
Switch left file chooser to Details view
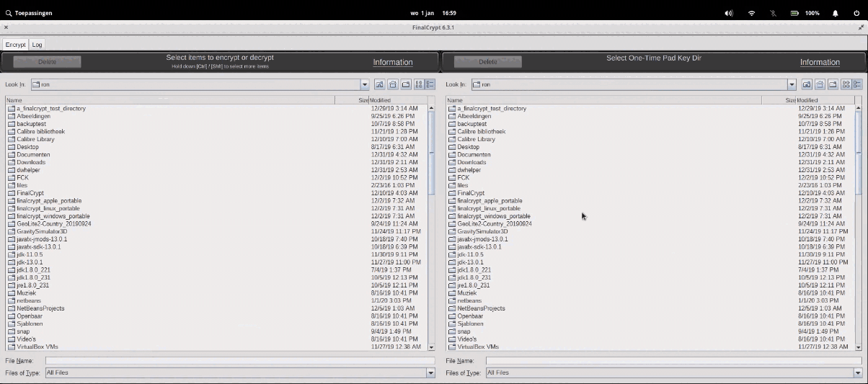430,84
